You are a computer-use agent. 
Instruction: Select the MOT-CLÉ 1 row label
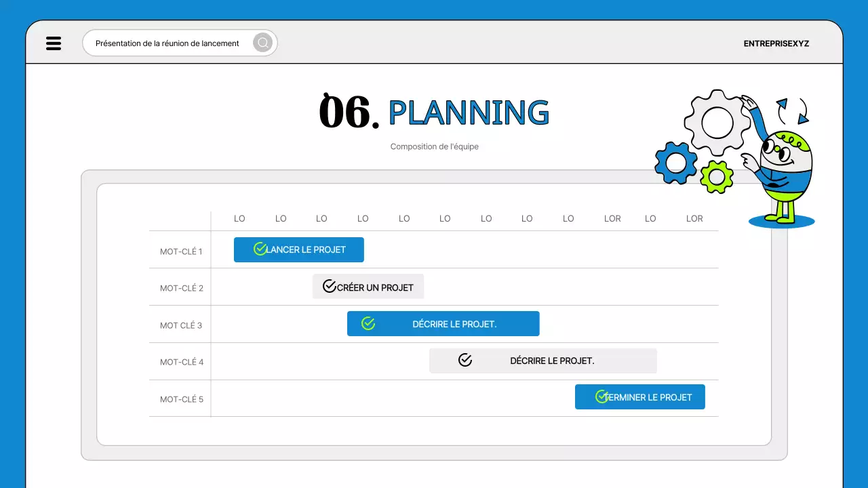[x=181, y=251]
